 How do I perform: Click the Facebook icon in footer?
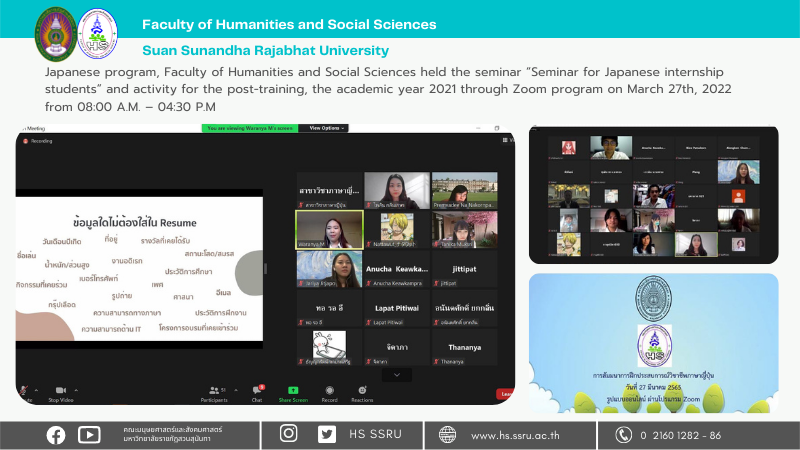point(56,434)
